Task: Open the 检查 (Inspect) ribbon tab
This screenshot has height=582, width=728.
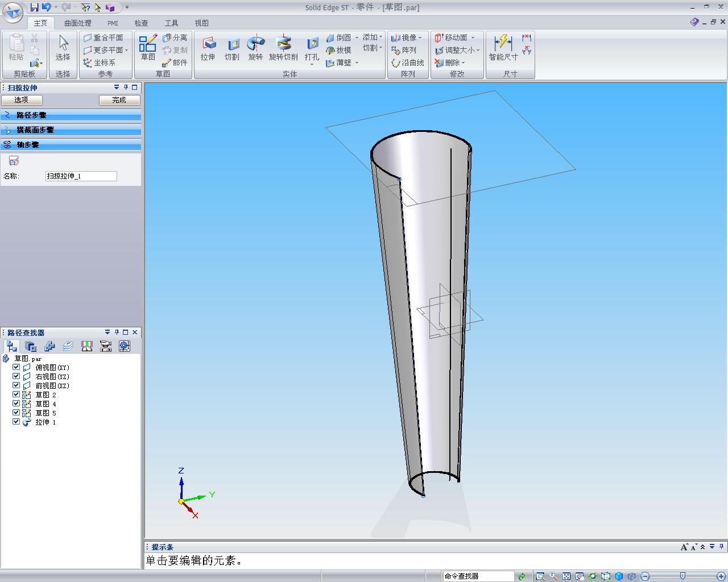Action: [x=141, y=23]
